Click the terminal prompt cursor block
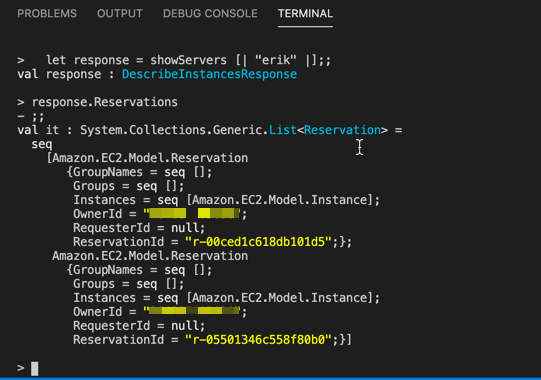Screen dimensions: 541x380 [x=35, y=368]
